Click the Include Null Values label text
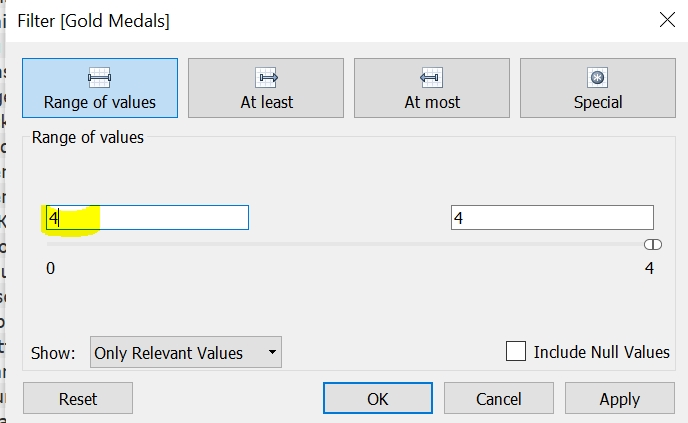Image resolution: width=688 pixels, height=423 pixels. tap(602, 352)
